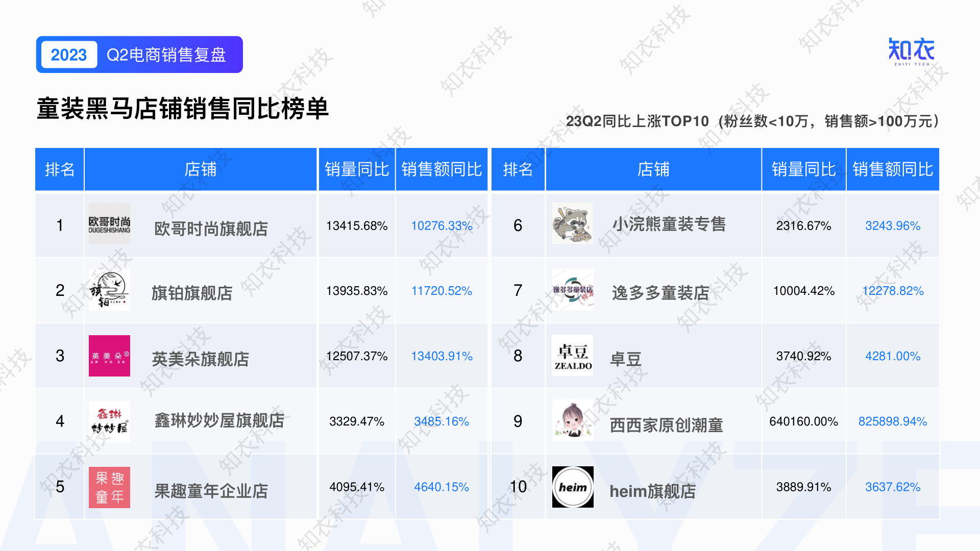Click the 欧哥时尚 store logo
The width and height of the screenshot is (980, 551).
point(109,224)
